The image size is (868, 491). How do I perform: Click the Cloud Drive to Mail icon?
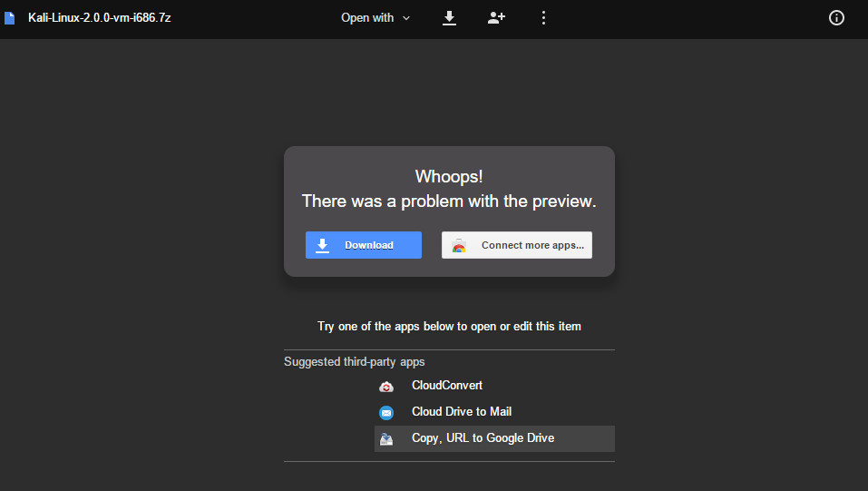[386, 412]
